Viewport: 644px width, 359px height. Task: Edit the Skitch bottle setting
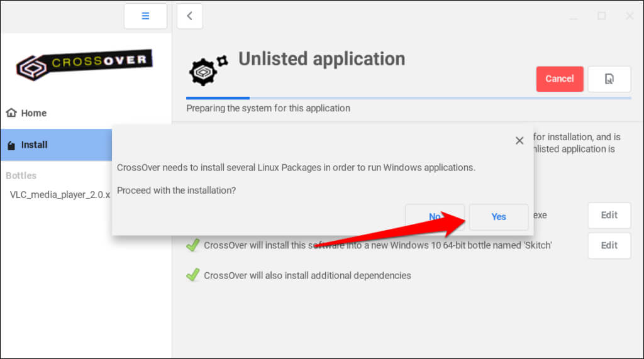tap(609, 245)
